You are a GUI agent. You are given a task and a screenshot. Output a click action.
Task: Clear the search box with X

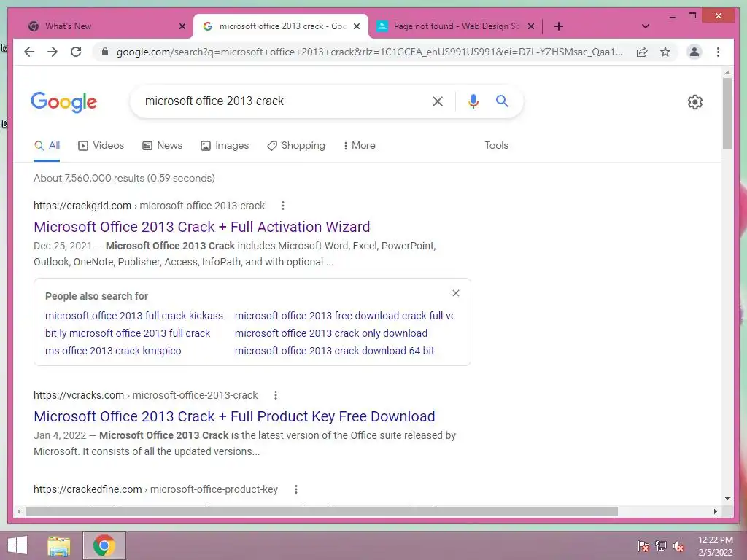(438, 101)
